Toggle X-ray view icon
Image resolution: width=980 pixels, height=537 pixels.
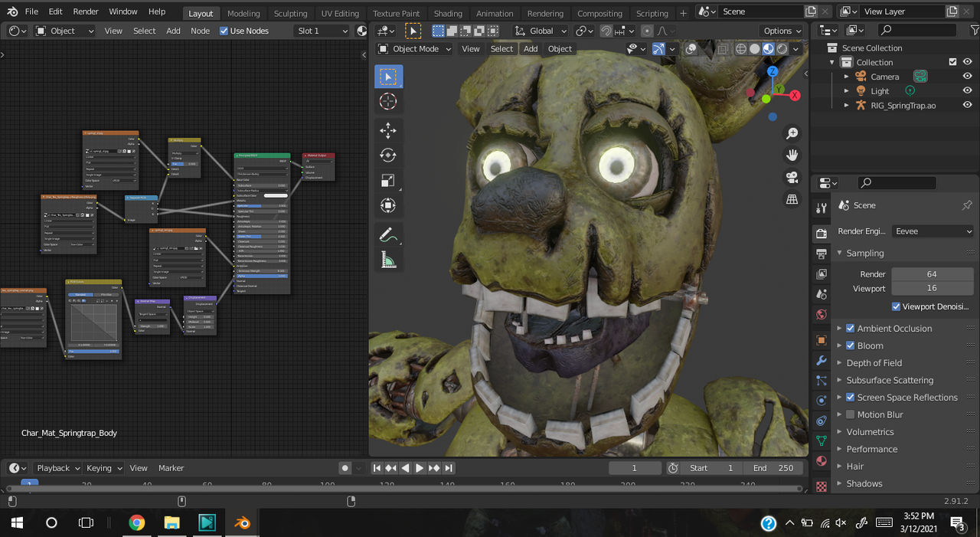[724, 48]
